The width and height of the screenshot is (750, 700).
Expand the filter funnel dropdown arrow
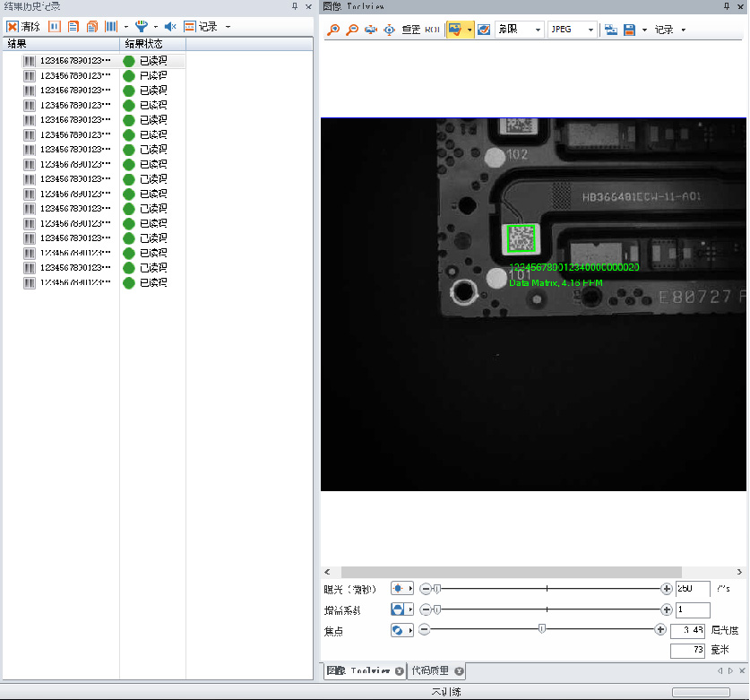155,27
